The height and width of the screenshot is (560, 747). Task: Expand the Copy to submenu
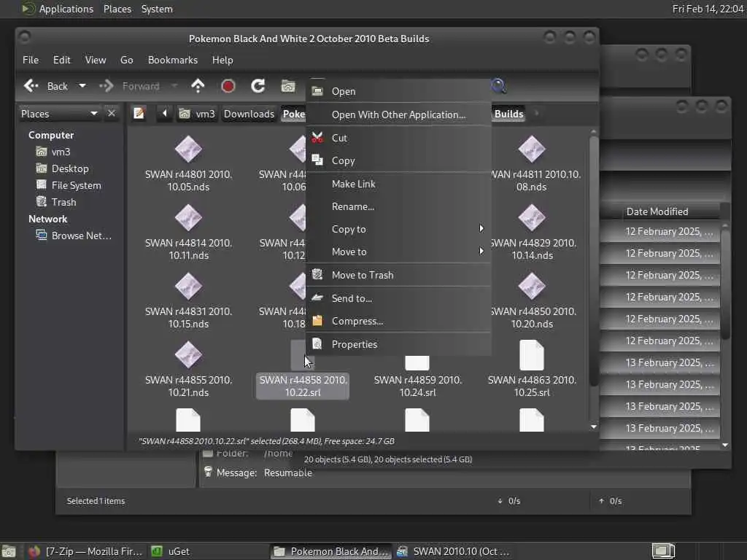tap(399, 229)
